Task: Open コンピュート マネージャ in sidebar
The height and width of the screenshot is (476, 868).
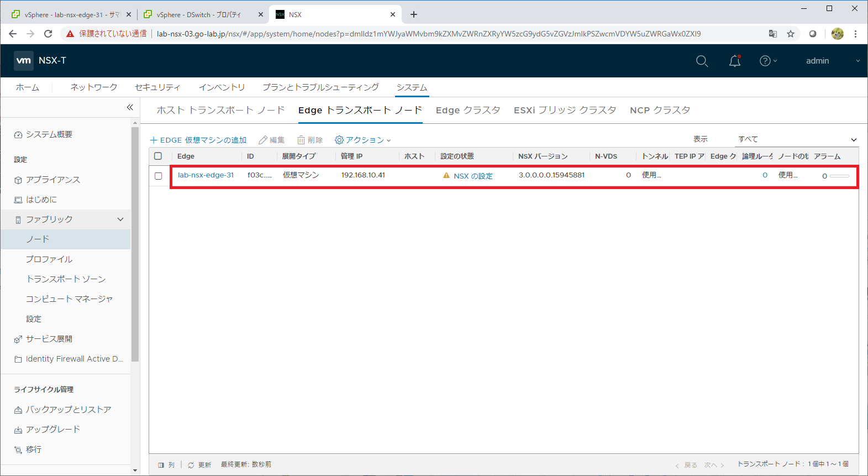Action: tap(70, 299)
